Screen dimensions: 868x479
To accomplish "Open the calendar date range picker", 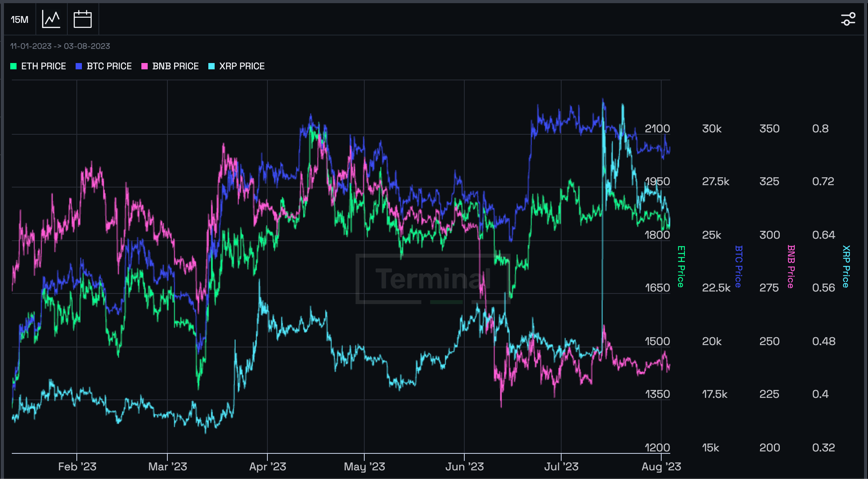I will (x=83, y=19).
